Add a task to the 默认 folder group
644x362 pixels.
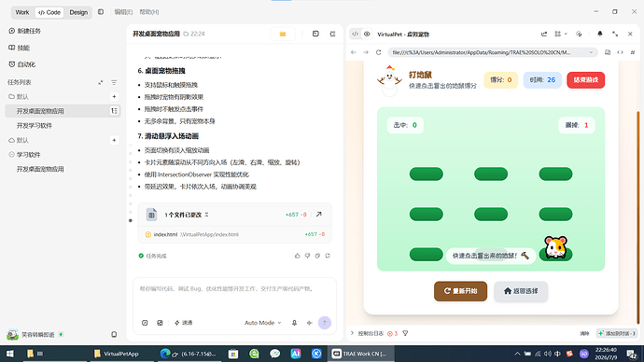point(114,97)
